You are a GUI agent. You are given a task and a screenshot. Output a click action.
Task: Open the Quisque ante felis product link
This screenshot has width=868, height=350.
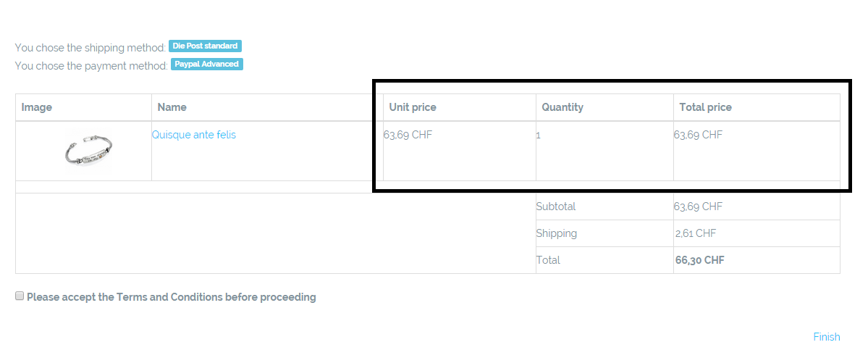(193, 135)
